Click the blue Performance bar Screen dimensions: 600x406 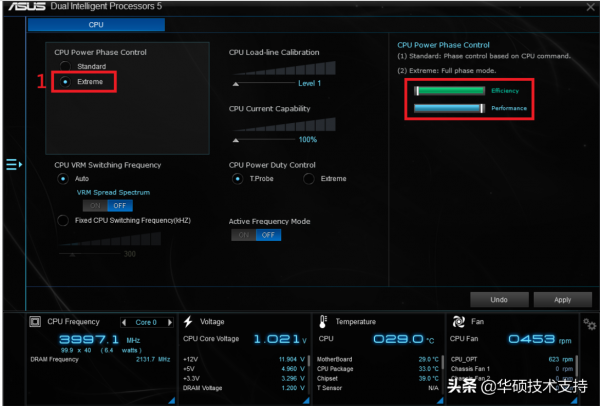(x=450, y=108)
